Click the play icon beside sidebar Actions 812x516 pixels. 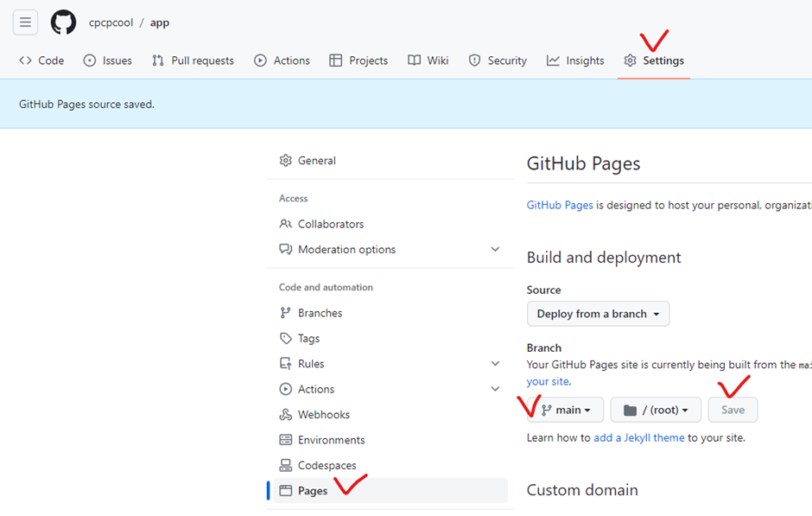click(x=285, y=389)
